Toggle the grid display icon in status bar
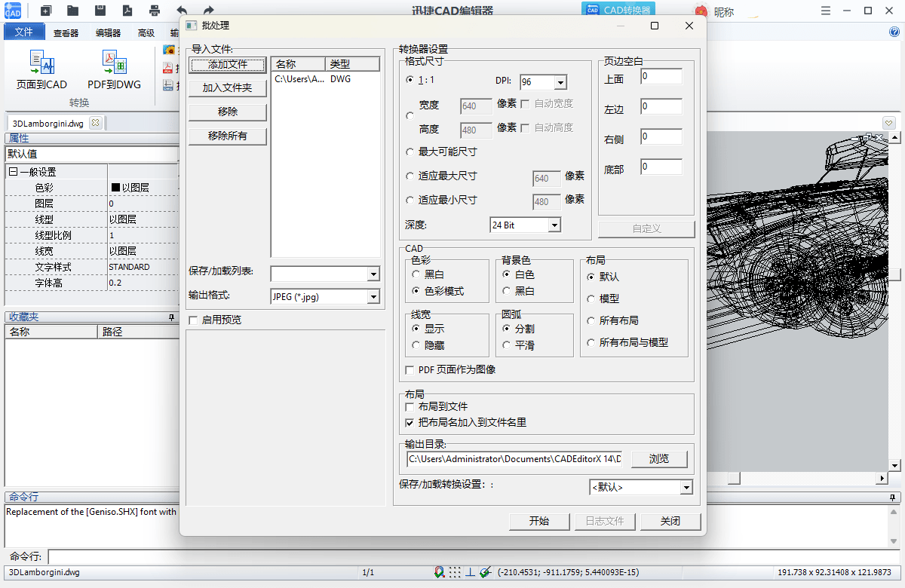 click(455, 574)
